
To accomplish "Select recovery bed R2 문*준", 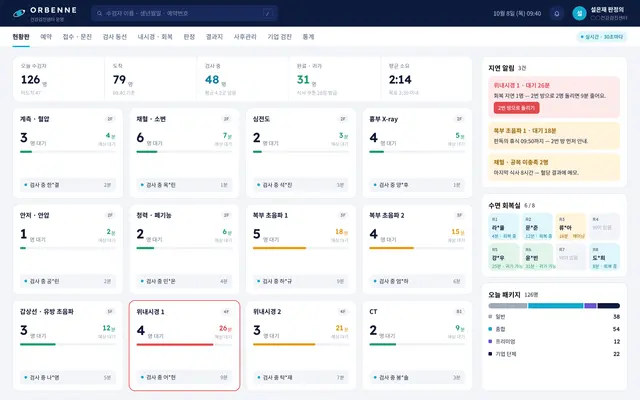I will tap(538, 227).
